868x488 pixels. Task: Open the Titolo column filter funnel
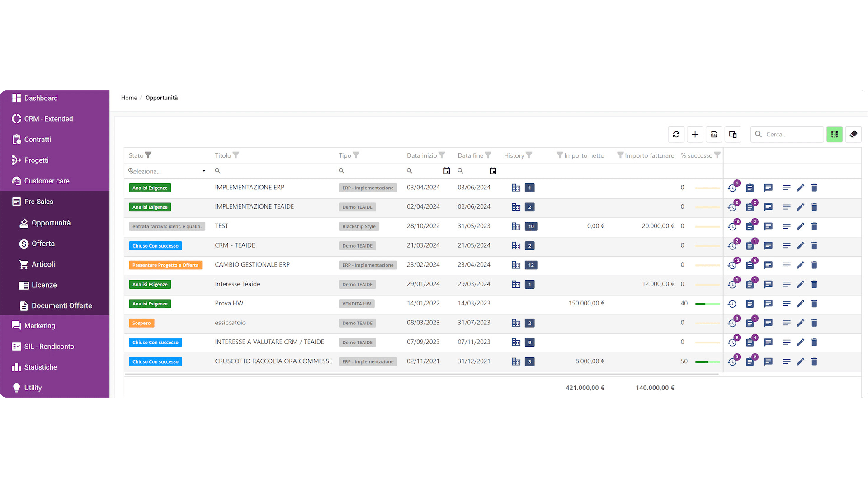236,155
